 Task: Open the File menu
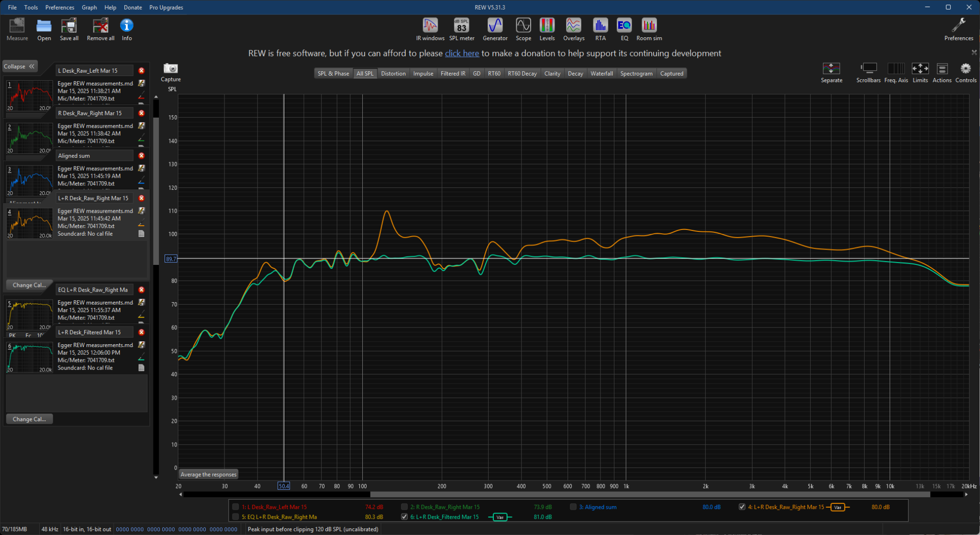(12, 7)
